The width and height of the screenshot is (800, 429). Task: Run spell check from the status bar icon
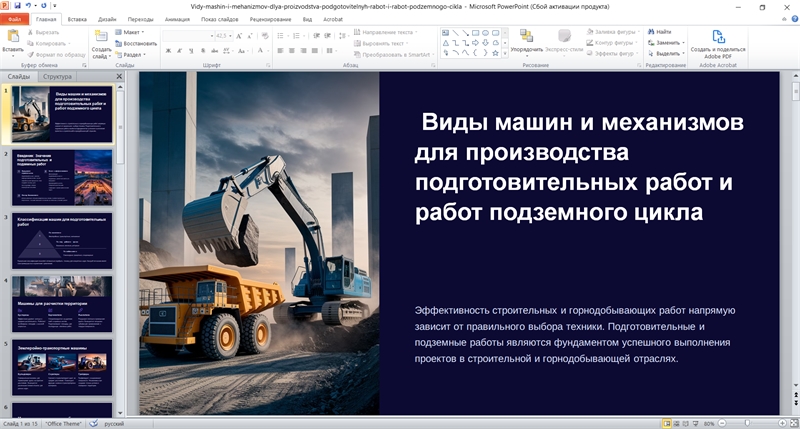tap(93, 423)
